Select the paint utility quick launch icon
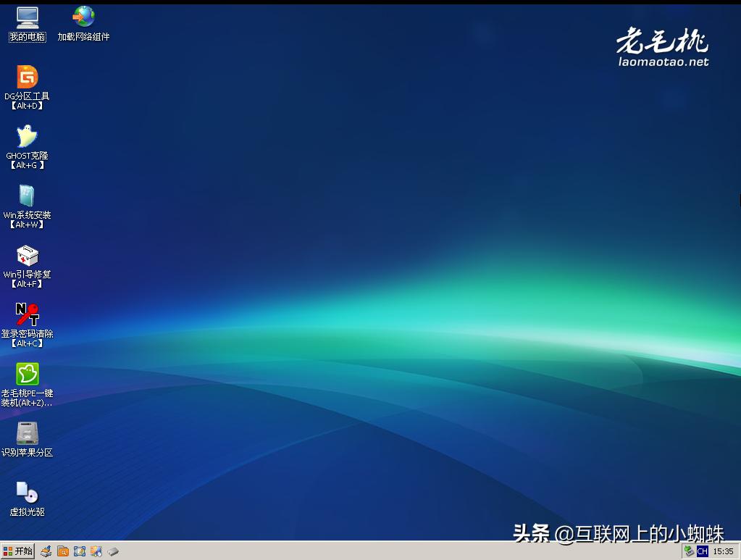Screen dimensions: 741x560 (x=45, y=551)
